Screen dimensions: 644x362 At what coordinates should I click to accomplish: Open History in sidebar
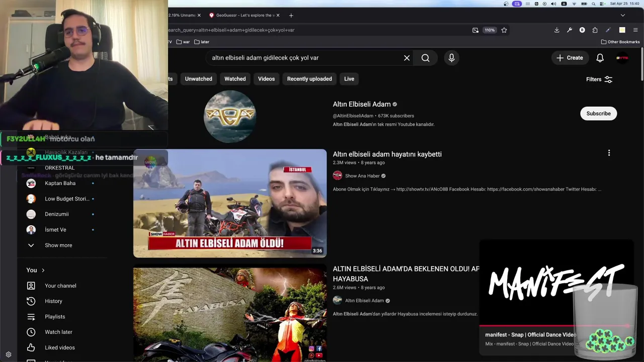(x=53, y=301)
